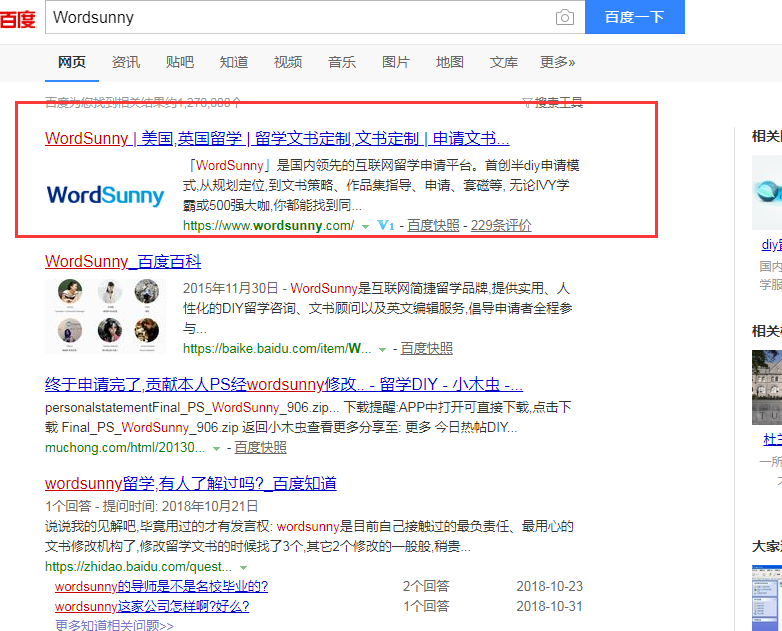Go to the 资讯 news tab

[x=126, y=62]
